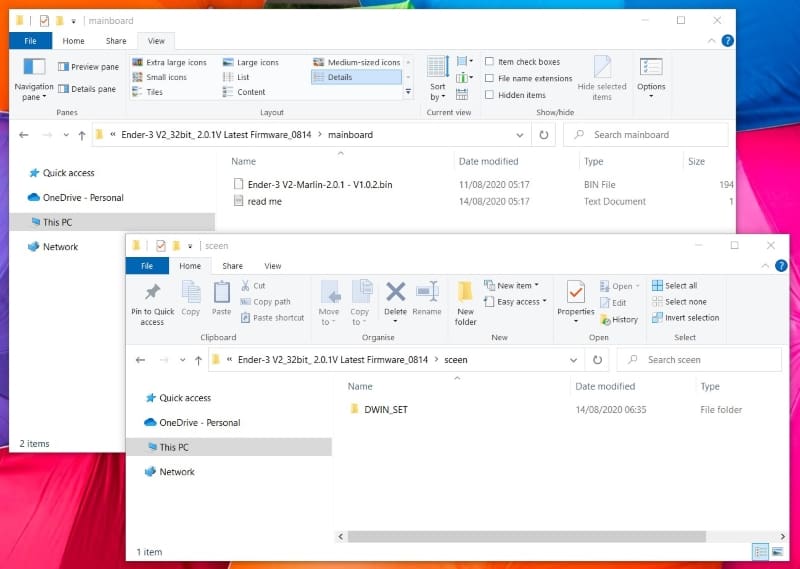Open Copy to dropdown
The width and height of the screenshot is (800, 569).
tap(360, 304)
